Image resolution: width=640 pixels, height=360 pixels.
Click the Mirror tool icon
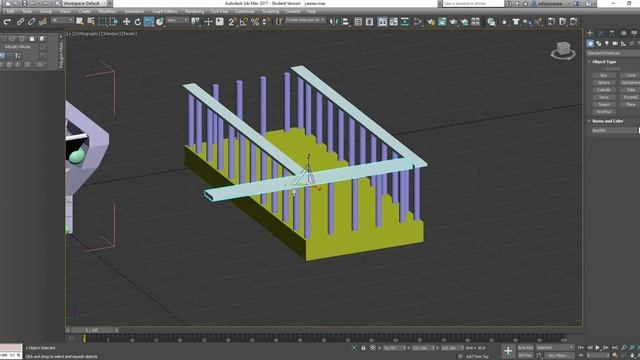334,22
